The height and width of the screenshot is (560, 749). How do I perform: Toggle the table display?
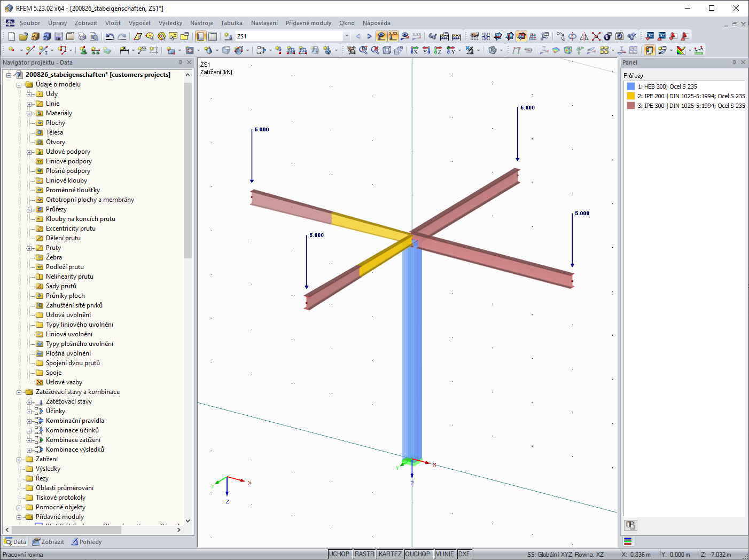(x=213, y=36)
